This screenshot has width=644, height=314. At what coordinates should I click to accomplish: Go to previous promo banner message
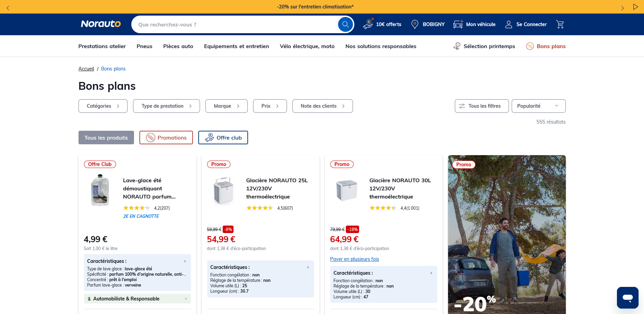click(x=8, y=8)
